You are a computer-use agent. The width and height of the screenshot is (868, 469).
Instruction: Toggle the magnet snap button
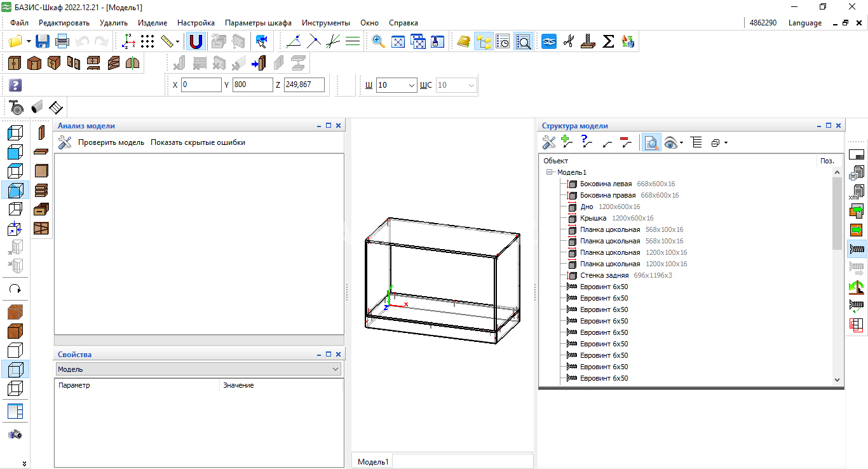pyautogui.click(x=196, y=42)
